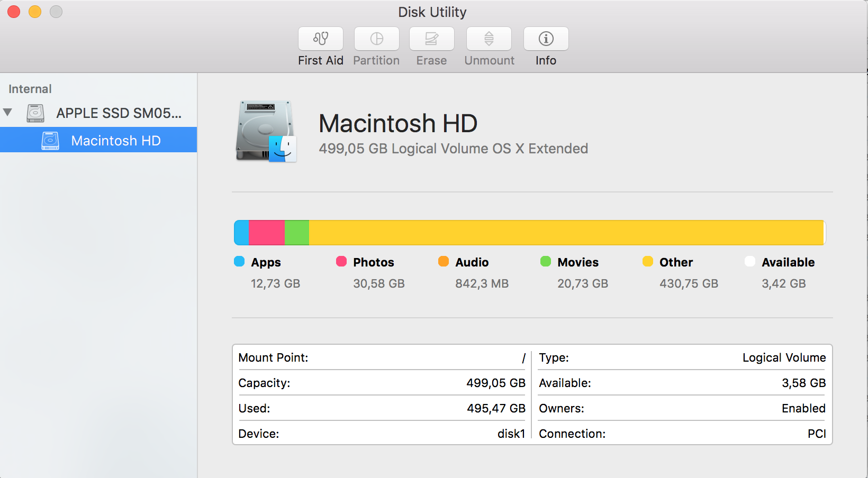Minimize the Disk Utility window
Viewport: 868px width, 478px height.
pyautogui.click(x=35, y=12)
